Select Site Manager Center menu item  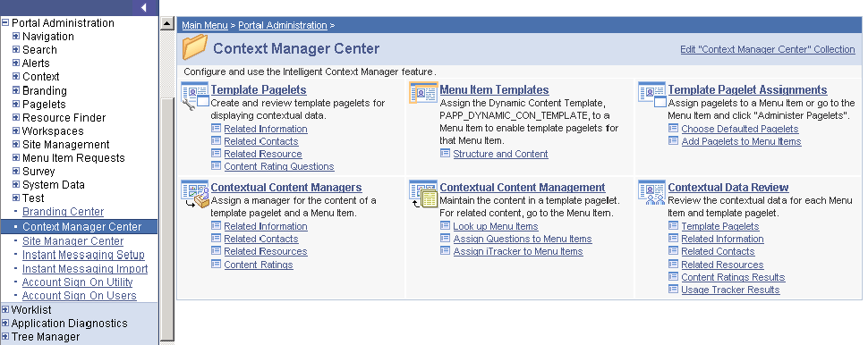73,241
